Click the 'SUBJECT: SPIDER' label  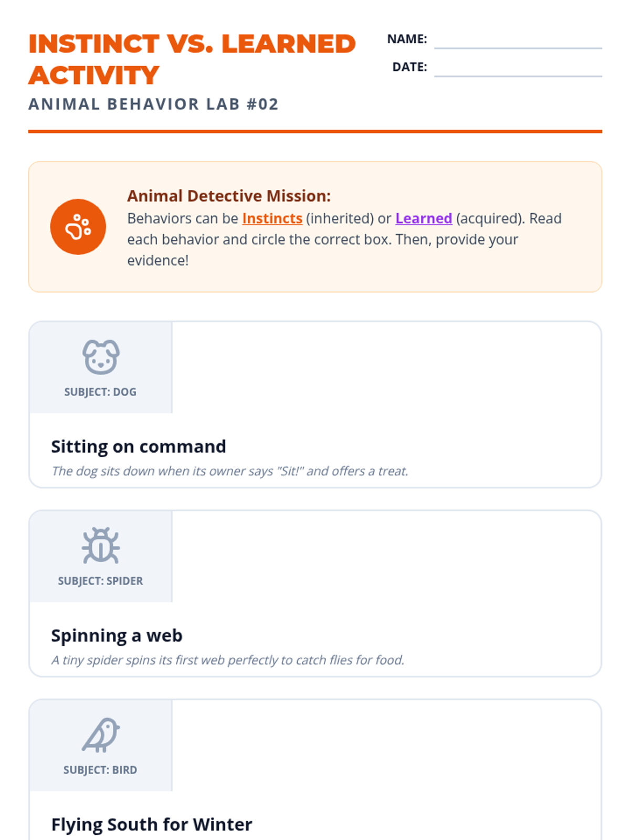click(x=100, y=581)
